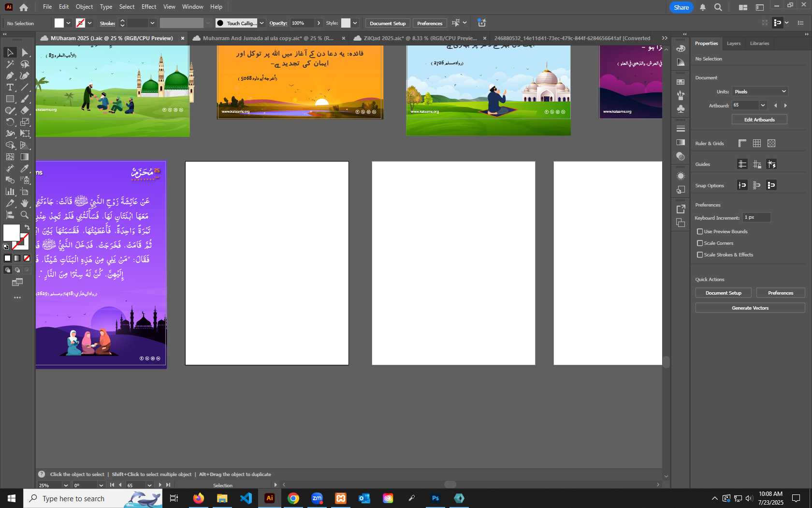
Task: Enable Use Preview Bounds checkbox
Action: tap(700, 232)
